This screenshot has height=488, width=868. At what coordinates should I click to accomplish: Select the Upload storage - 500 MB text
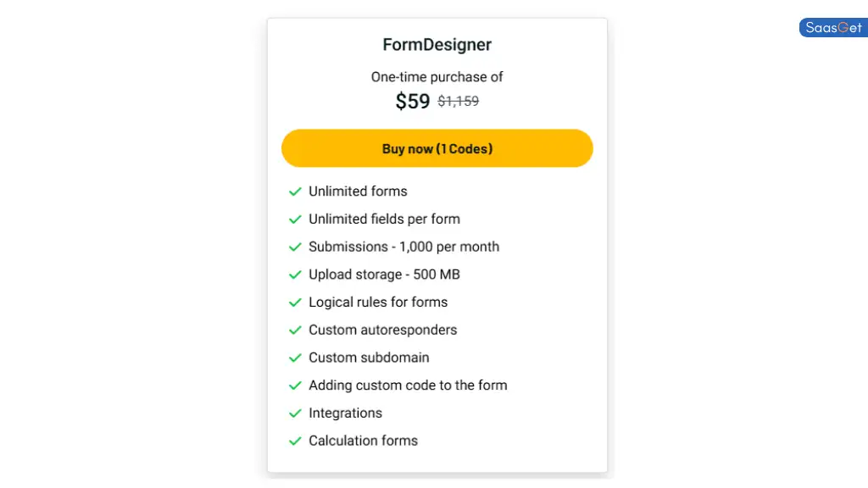tap(384, 274)
